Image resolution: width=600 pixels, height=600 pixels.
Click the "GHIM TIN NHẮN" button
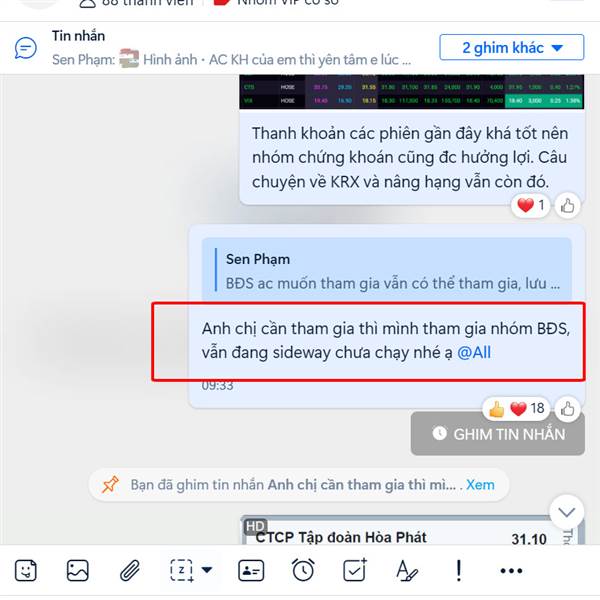(498, 434)
